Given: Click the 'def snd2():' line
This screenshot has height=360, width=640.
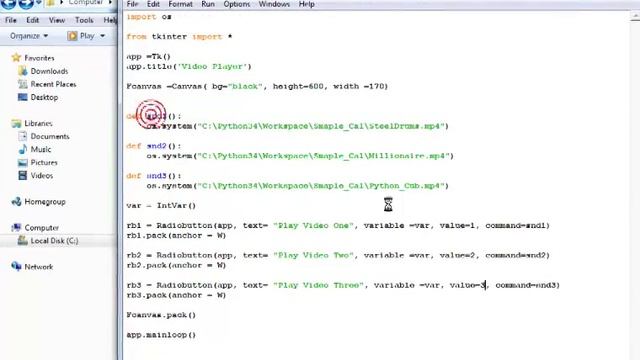Looking at the screenshot, I should [153, 146].
